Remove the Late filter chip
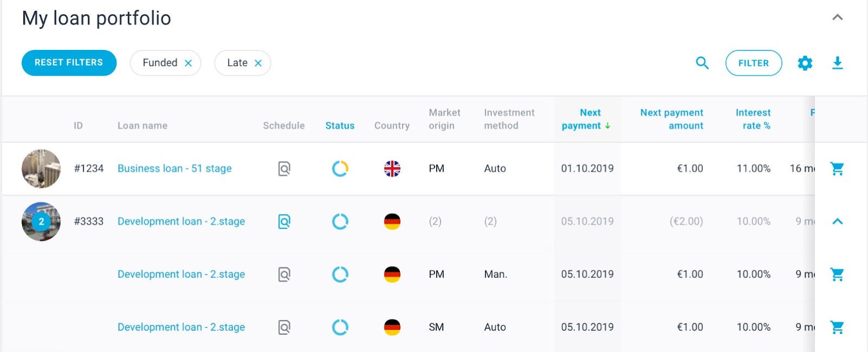The height and width of the screenshot is (352, 868). [x=258, y=63]
